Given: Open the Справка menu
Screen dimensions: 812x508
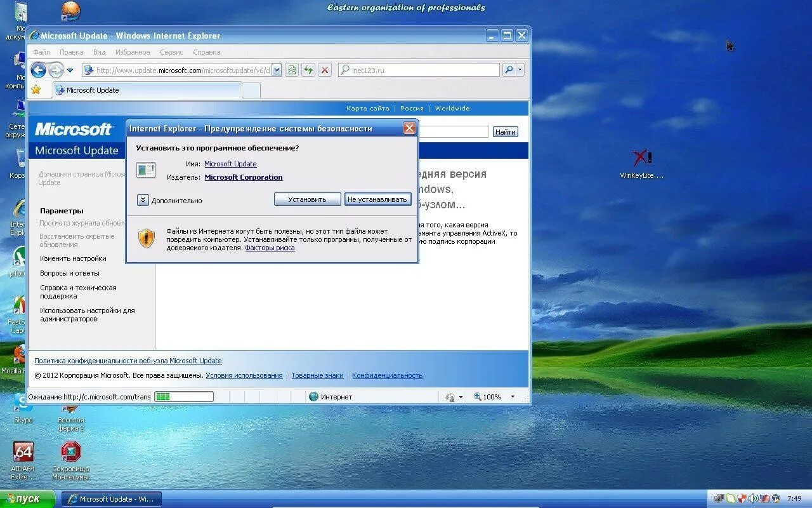Looking at the screenshot, I should click(206, 52).
